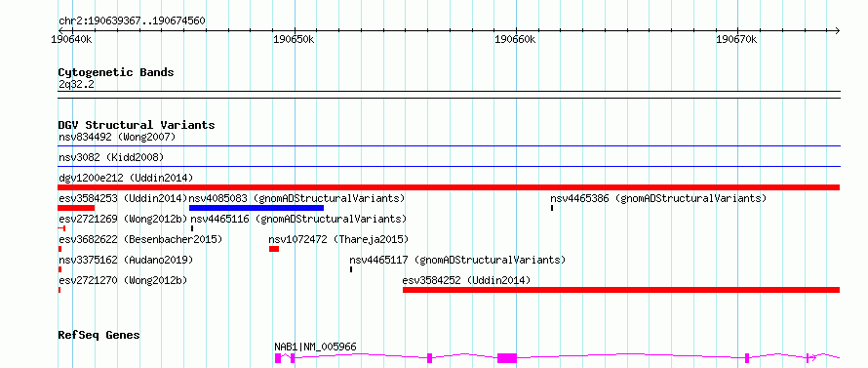Click variant label nsv4465386 gnomAD
868x368 pixels.
pos(658,198)
